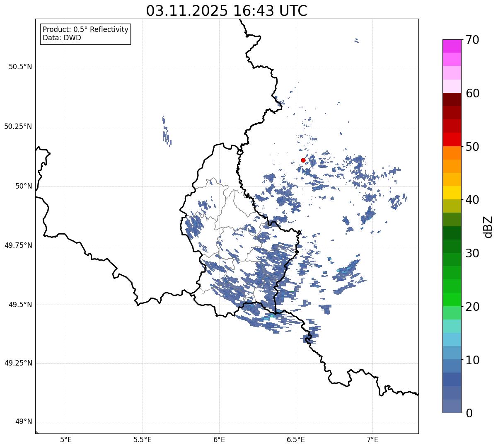Click the colorbar tick label 20

(473, 307)
